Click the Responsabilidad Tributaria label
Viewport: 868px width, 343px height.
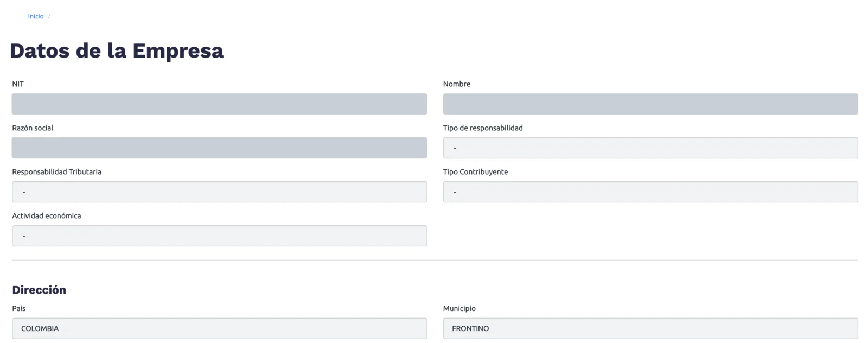(x=57, y=172)
